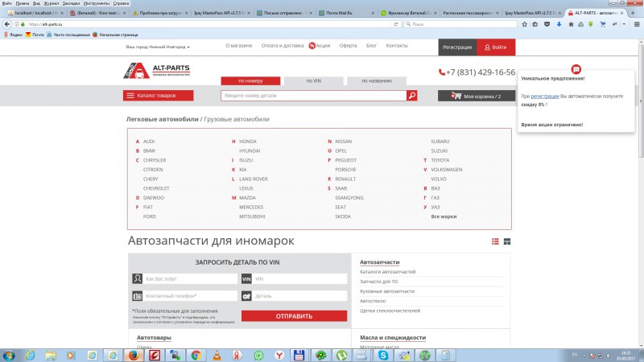Screen dimensions: 644x362
Task: Click the 'Деталь' input field
Action: (299, 296)
